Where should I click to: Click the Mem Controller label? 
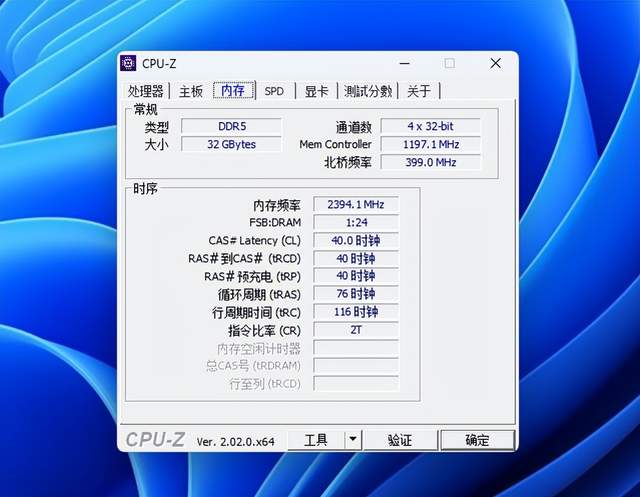click(x=336, y=144)
